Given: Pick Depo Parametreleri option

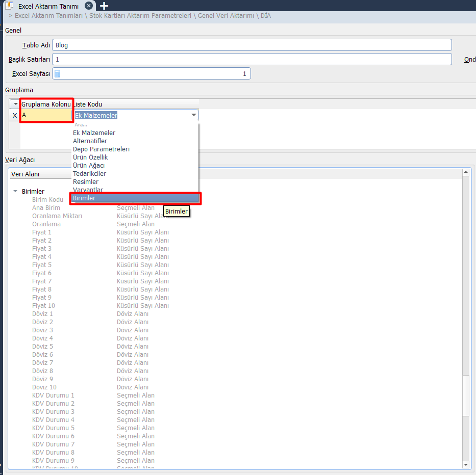Looking at the screenshot, I should click(101, 149).
